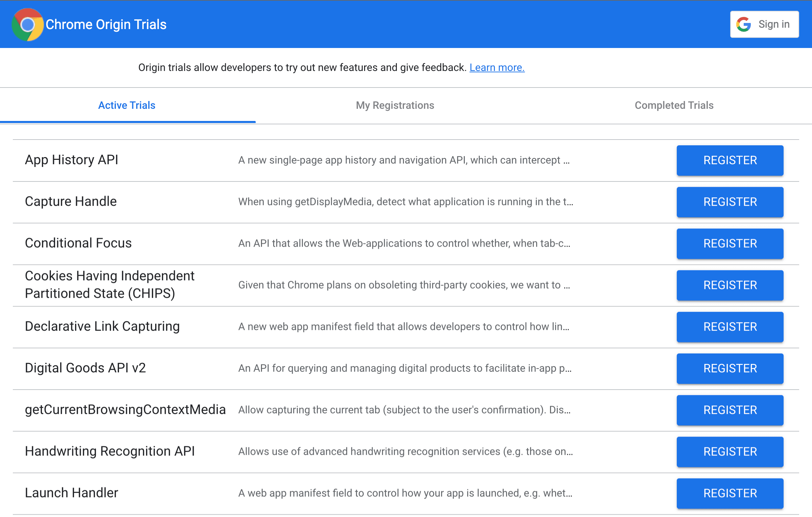This screenshot has height=517, width=812.
Task: Register for App History API trial
Action: pos(729,160)
